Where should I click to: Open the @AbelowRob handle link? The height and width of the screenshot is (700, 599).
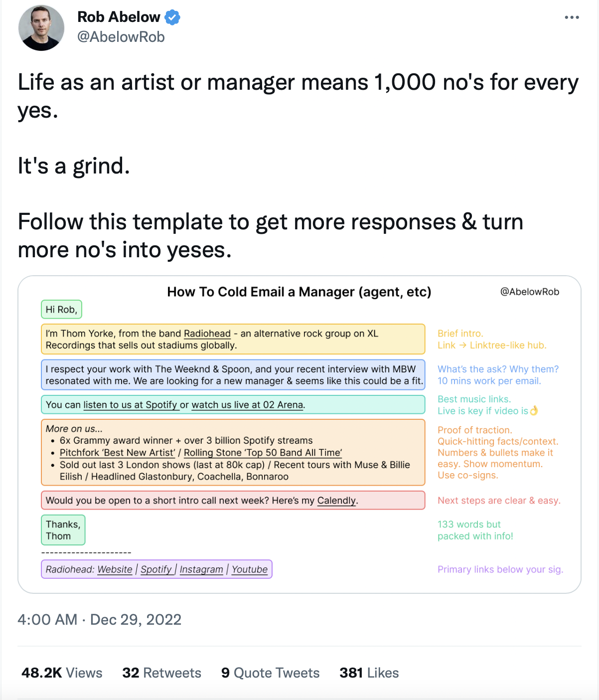click(121, 37)
